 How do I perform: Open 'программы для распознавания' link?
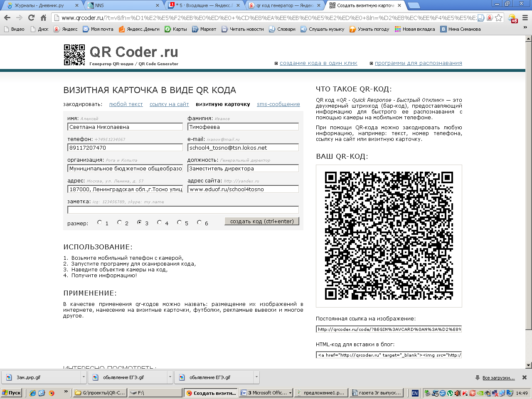click(419, 63)
